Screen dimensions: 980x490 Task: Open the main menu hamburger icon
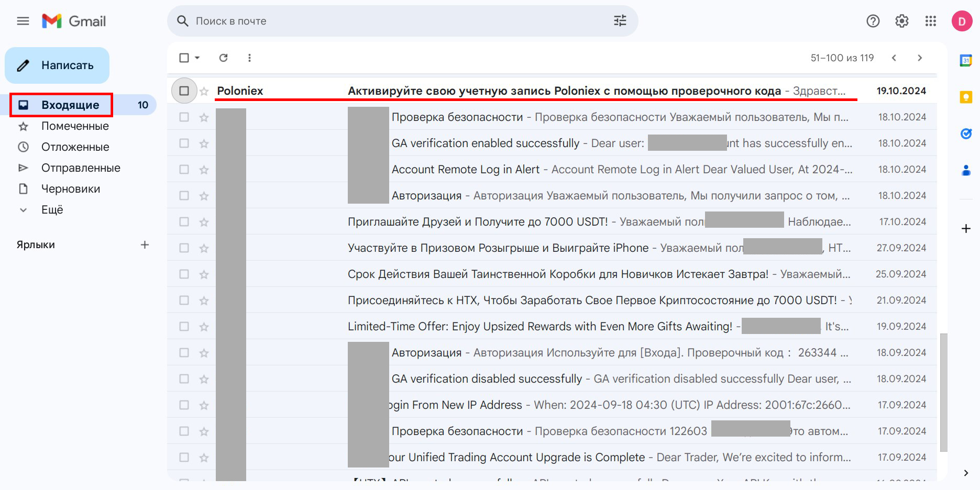click(23, 21)
